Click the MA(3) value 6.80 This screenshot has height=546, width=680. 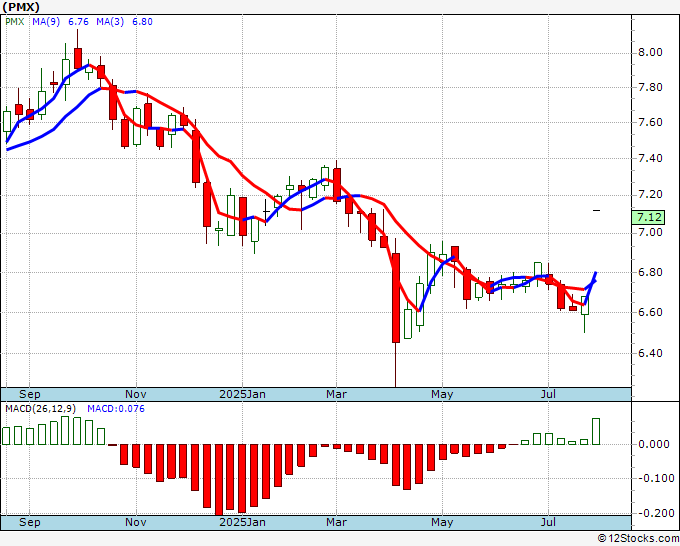pos(142,22)
